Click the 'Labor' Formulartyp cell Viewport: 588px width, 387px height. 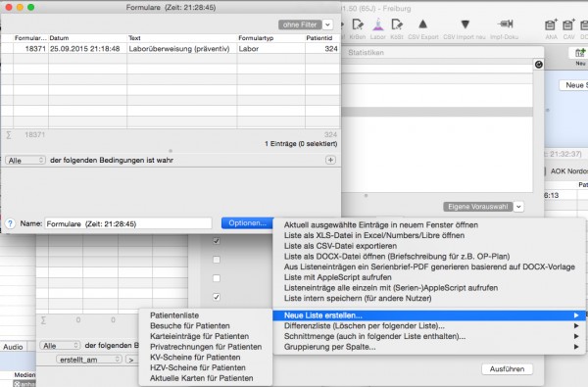pos(271,49)
